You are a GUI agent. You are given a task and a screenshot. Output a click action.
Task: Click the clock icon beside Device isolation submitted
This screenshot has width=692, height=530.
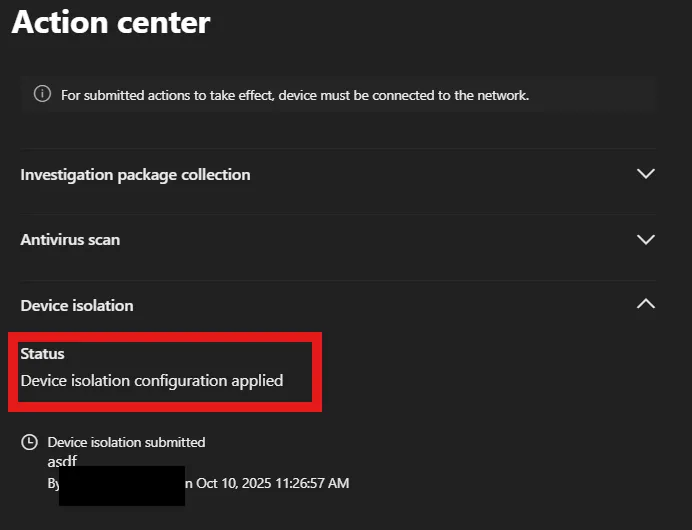(x=30, y=442)
